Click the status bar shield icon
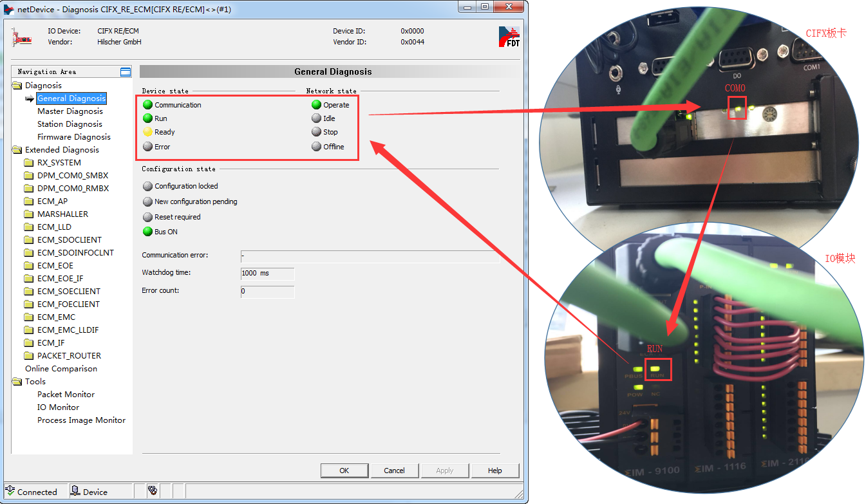This screenshot has height=504, width=866. (x=153, y=490)
